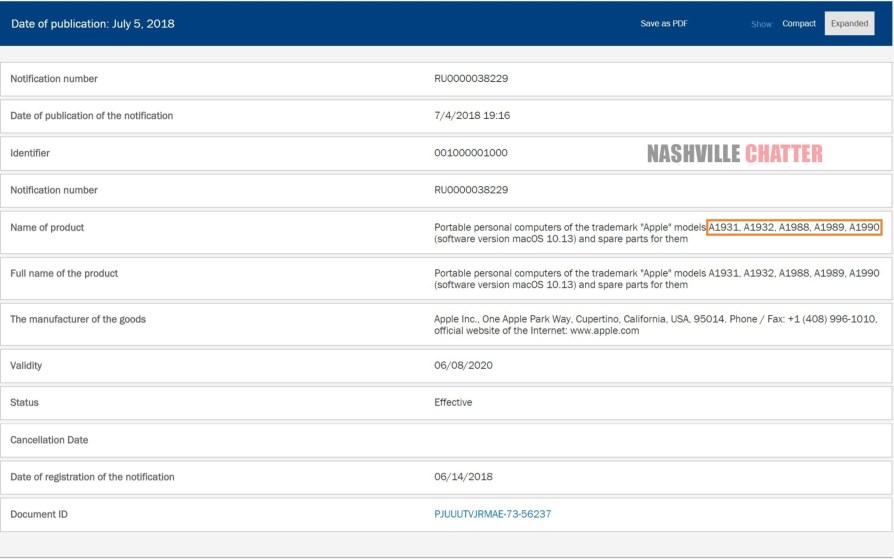Open document ID link PJUUUTVJRMAE-73-56237
Screen dimensions: 894x559
[x=492, y=514]
